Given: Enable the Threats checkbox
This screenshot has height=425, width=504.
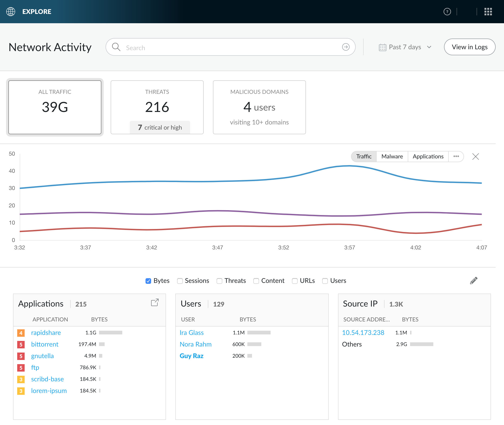Looking at the screenshot, I should coord(219,281).
